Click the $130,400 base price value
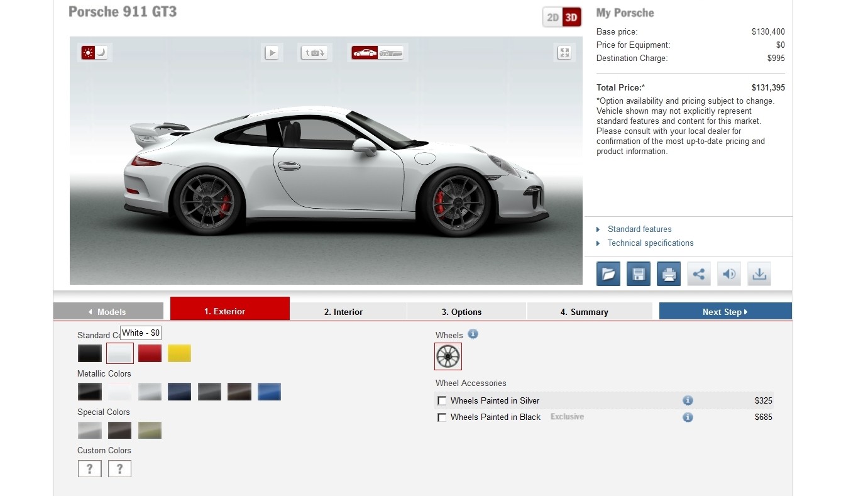Viewport: 868px width, 496px height. 768,32
